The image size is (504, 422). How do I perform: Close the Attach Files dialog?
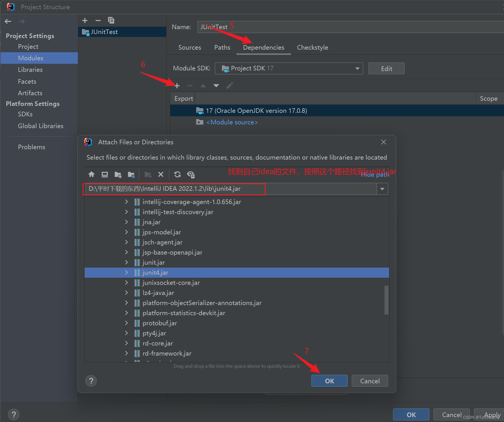click(x=384, y=142)
